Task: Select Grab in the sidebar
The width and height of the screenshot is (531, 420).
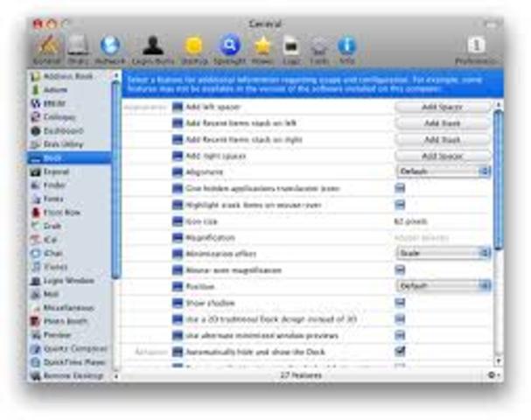Action: pyautogui.click(x=69, y=226)
